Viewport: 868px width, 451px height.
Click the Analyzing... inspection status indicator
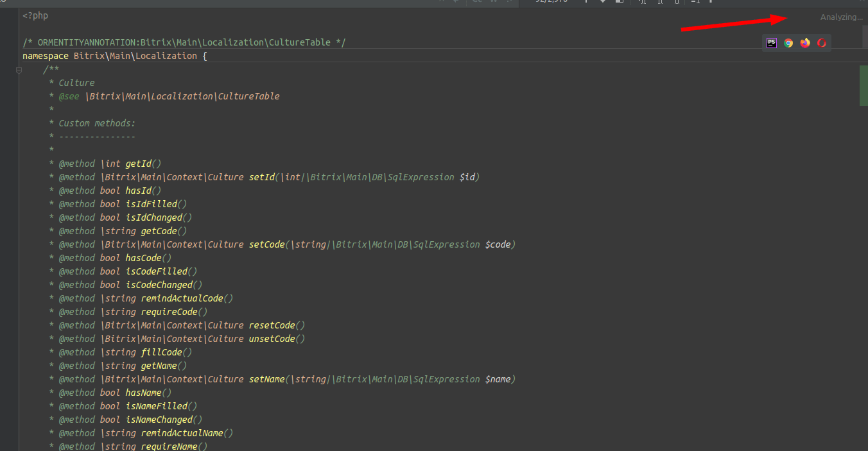tap(842, 17)
